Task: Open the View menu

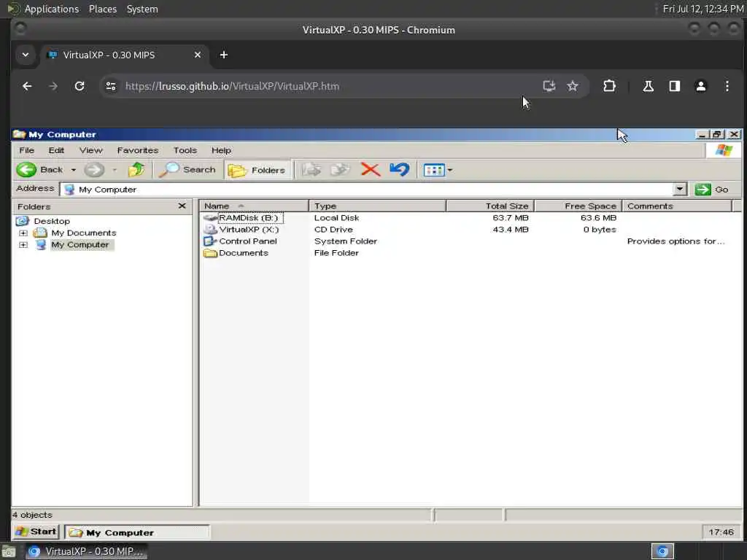Action: [90, 150]
